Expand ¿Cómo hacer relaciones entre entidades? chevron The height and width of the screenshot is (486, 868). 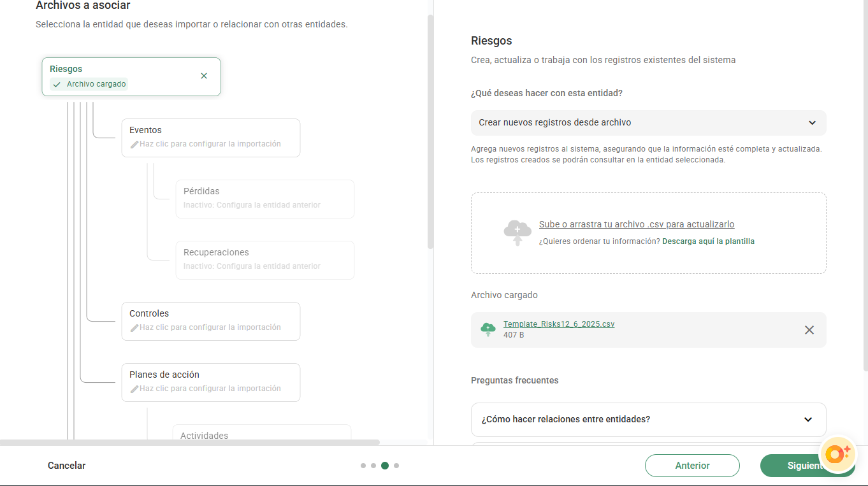pyautogui.click(x=808, y=420)
